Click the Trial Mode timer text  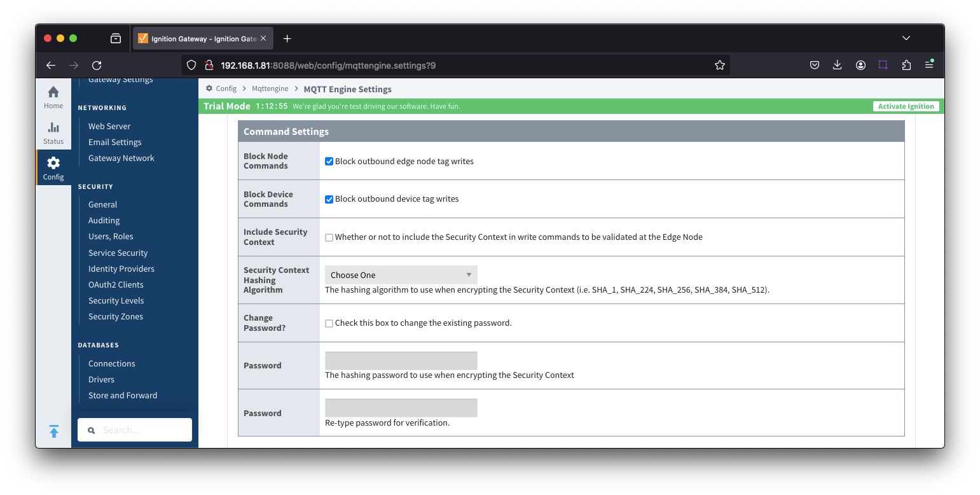point(272,106)
